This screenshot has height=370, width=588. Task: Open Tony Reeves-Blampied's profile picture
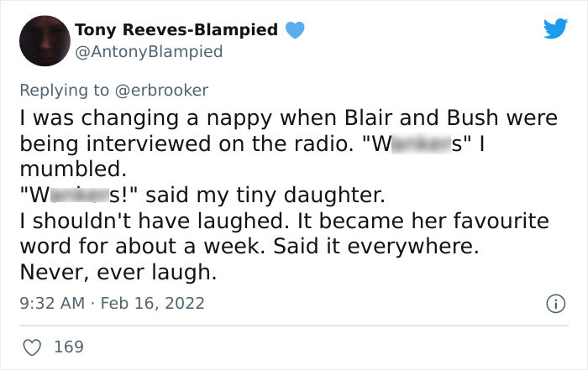click(x=45, y=41)
